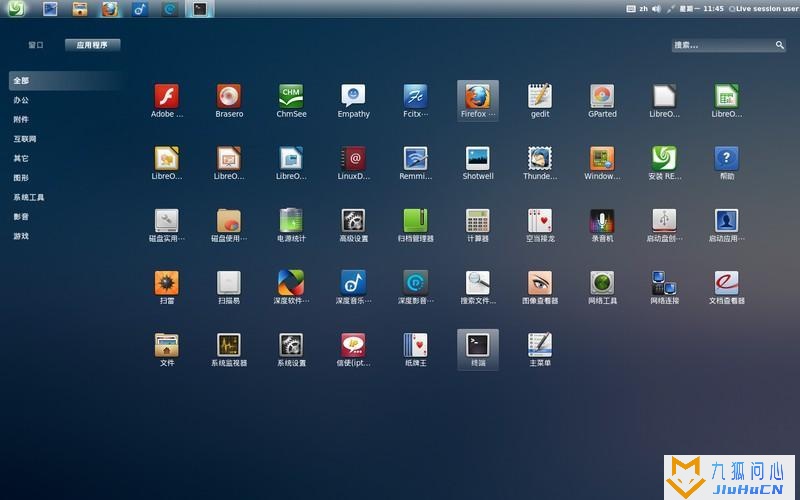
Task: Open 搜索文件 file search
Action: 478,287
